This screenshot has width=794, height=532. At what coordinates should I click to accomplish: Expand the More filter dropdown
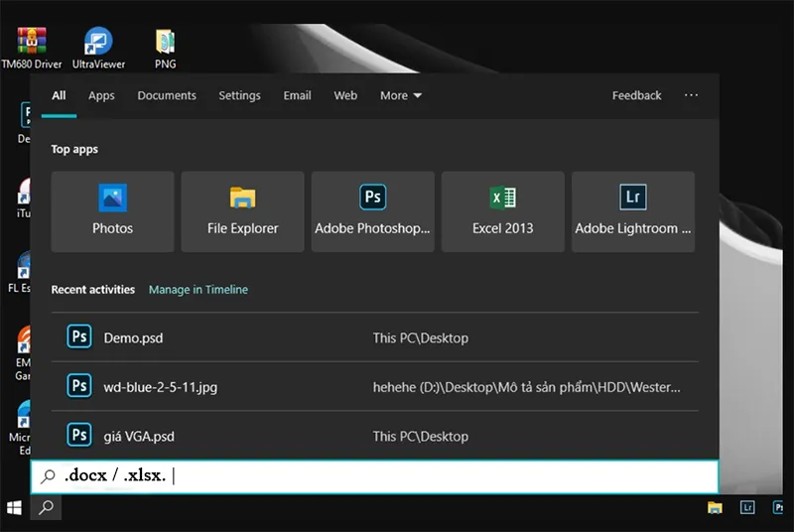[400, 95]
